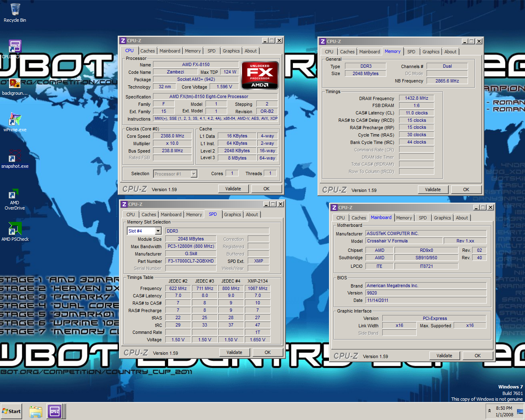Close the SPD CPU-Z window
The width and height of the screenshot is (525, 420).
281,204
